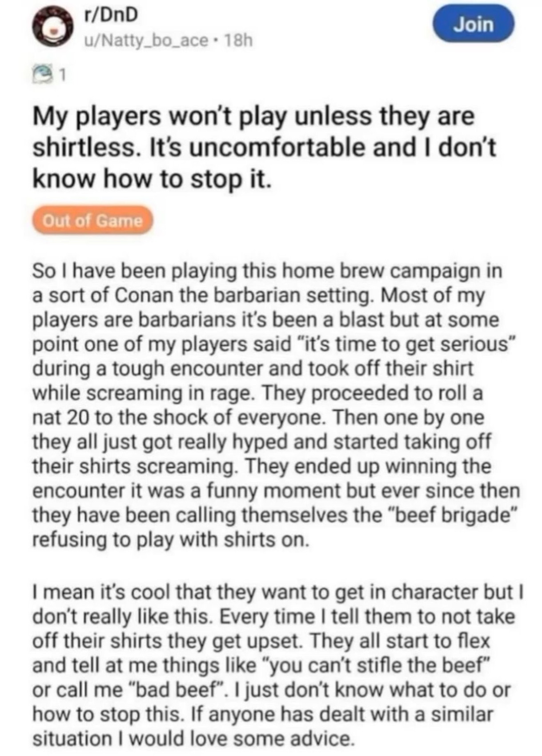
Task: Click the final line "situation I would love some advice"
Action: (x=193, y=738)
